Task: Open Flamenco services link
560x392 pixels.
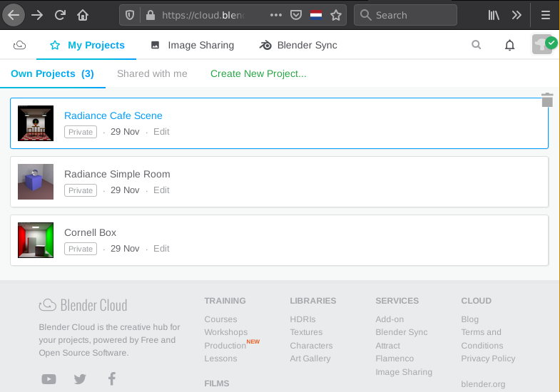Action: (x=394, y=359)
